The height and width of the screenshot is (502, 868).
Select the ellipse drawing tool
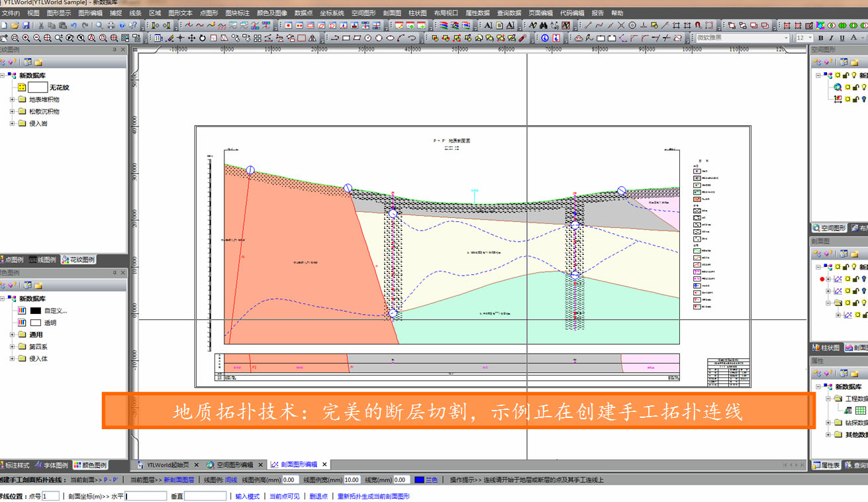[x=390, y=38]
